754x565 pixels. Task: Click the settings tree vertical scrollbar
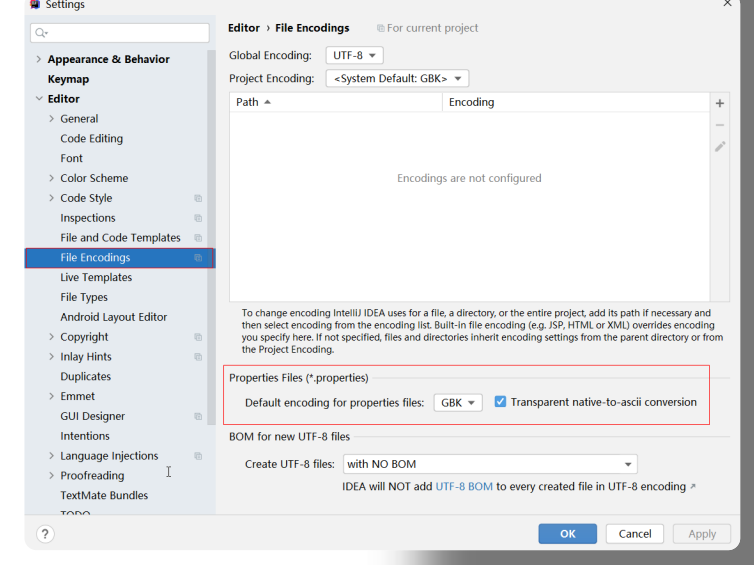(211, 238)
